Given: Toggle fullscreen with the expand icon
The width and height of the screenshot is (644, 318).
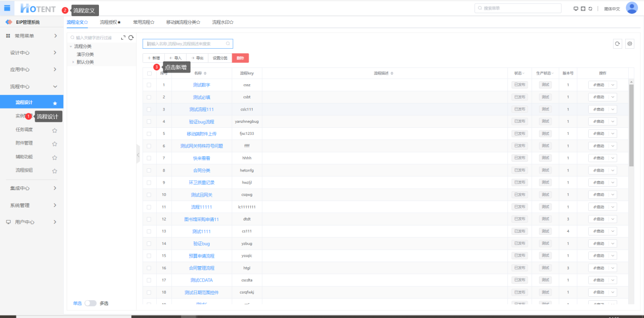Looking at the screenshot, I should coord(583,9).
